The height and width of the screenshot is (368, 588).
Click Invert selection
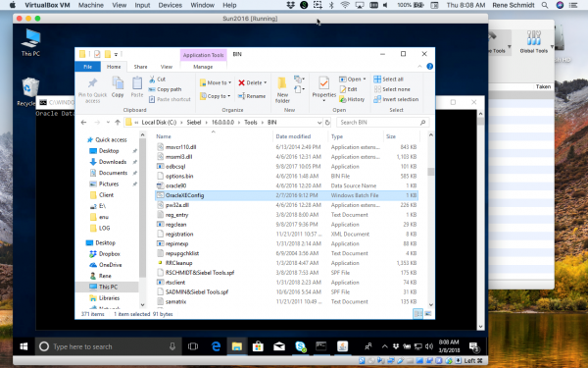396,99
